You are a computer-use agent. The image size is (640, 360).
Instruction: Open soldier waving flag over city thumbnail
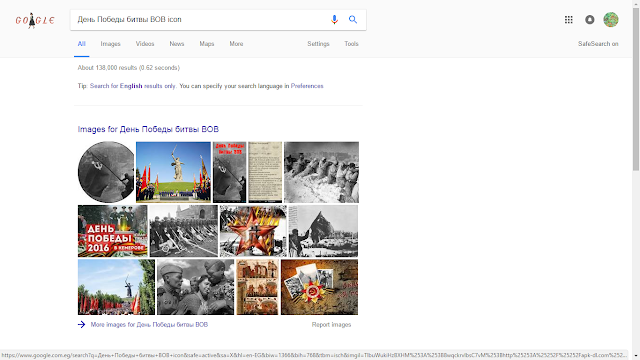click(323, 231)
